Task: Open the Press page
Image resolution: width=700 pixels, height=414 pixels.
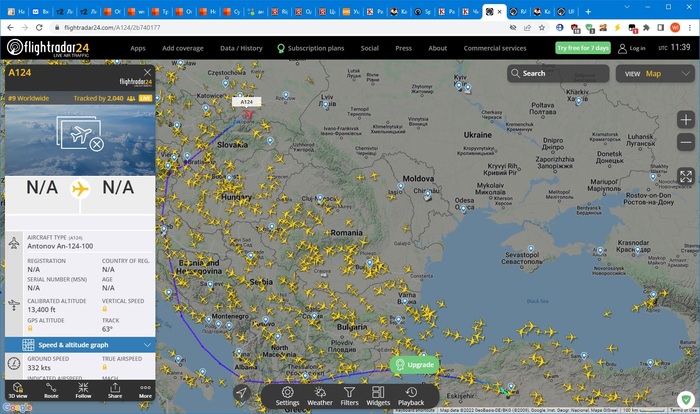Action: (403, 48)
